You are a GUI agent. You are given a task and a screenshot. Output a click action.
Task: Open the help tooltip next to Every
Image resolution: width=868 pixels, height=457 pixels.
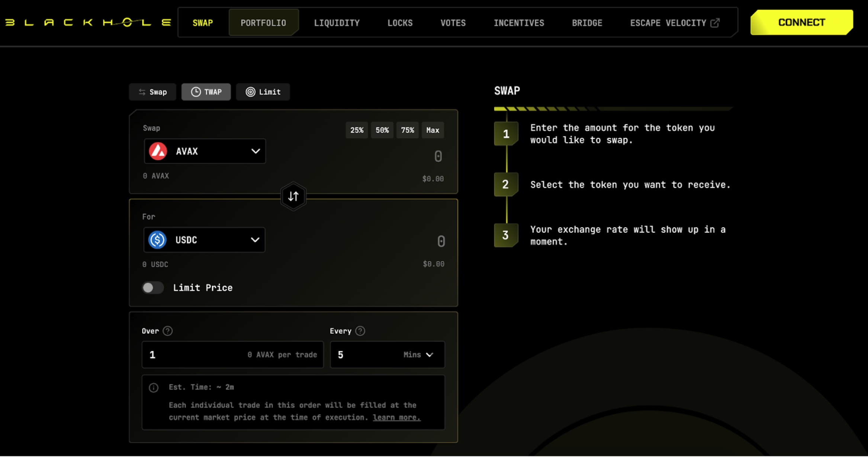click(x=360, y=330)
